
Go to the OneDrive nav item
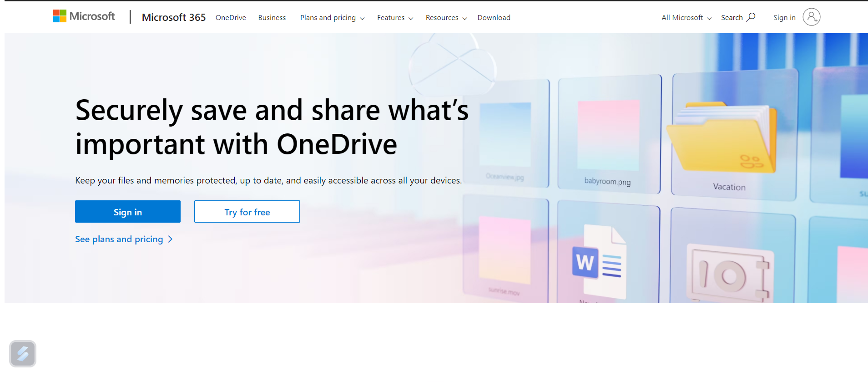coord(231,17)
